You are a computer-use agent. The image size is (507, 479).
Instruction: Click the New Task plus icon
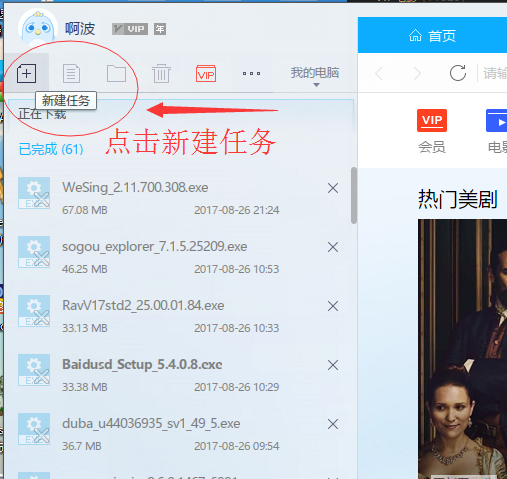coord(26,73)
